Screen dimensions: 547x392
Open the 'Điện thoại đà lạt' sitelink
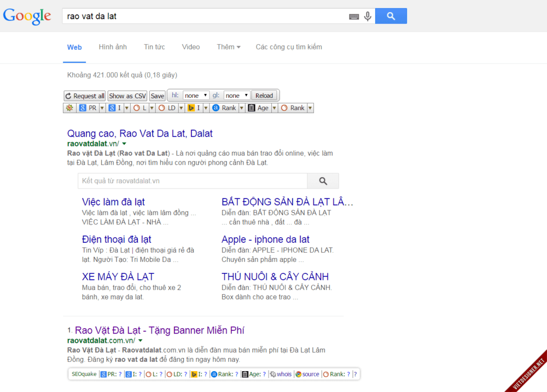(117, 239)
